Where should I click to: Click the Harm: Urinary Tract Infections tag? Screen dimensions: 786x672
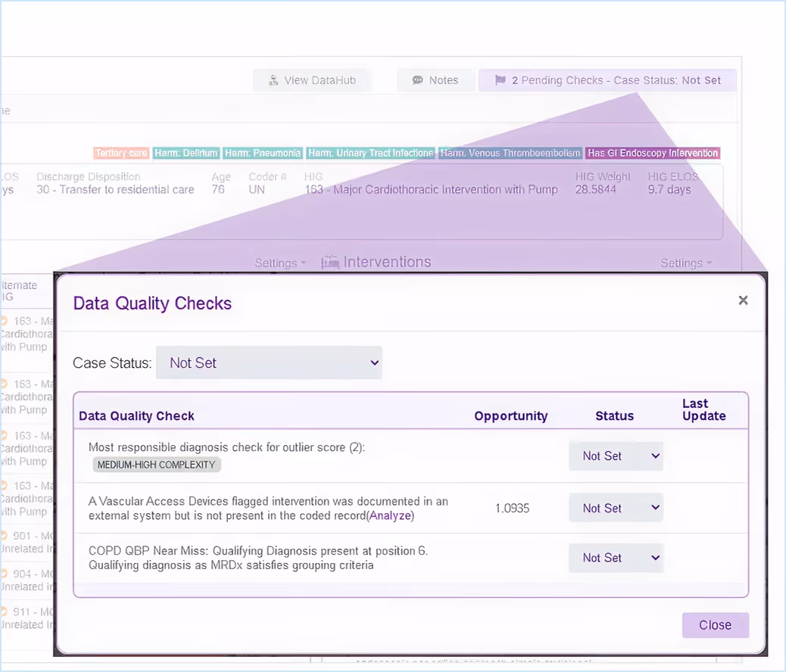click(x=370, y=153)
